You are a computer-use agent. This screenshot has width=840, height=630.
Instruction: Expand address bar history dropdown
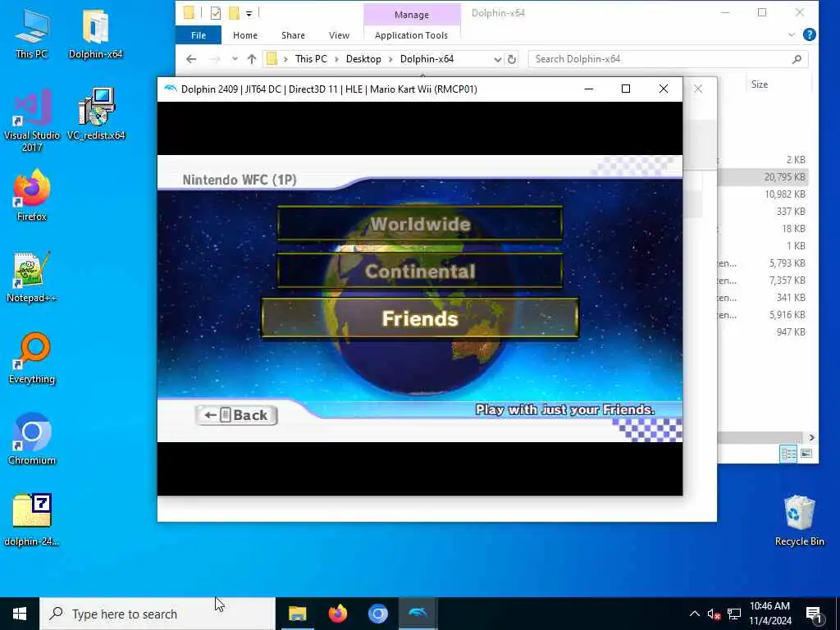(x=497, y=59)
